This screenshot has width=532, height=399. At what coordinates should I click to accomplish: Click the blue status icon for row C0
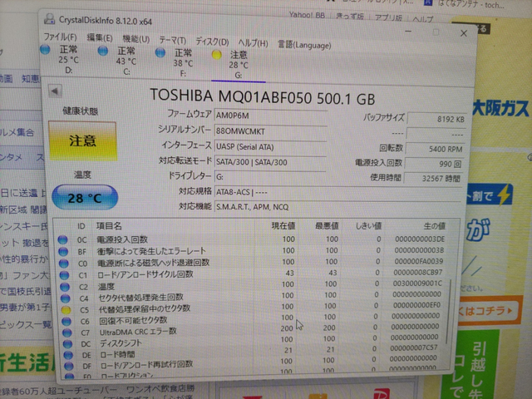point(64,263)
